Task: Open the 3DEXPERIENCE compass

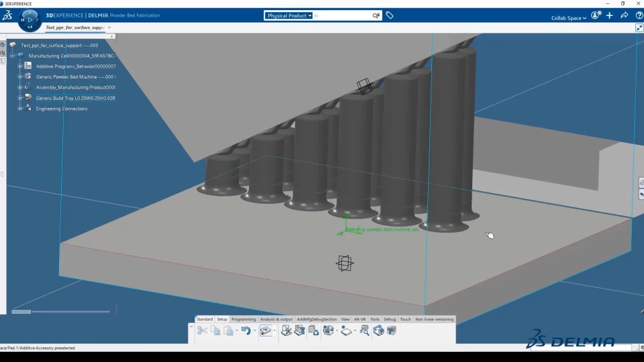Action: (x=30, y=19)
